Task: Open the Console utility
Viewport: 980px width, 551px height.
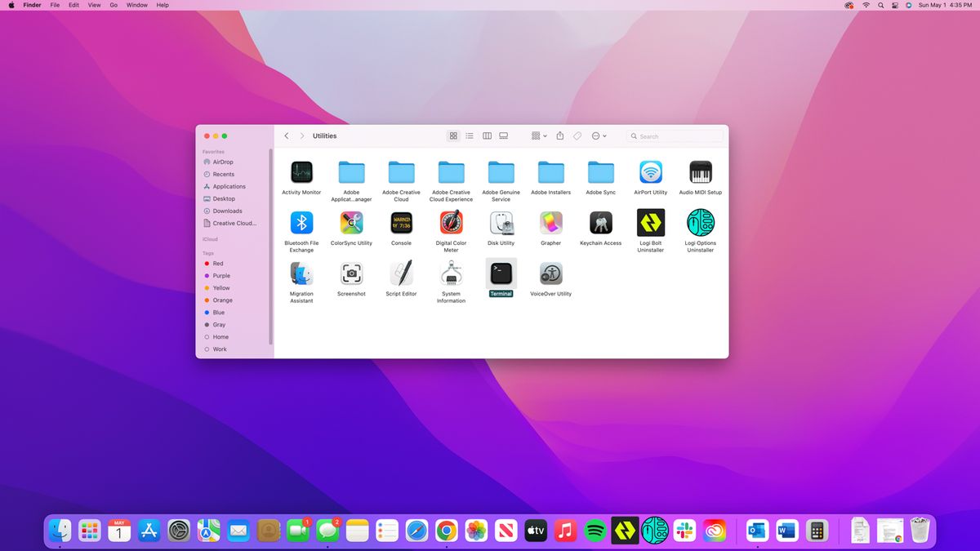Action: pos(401,222)
